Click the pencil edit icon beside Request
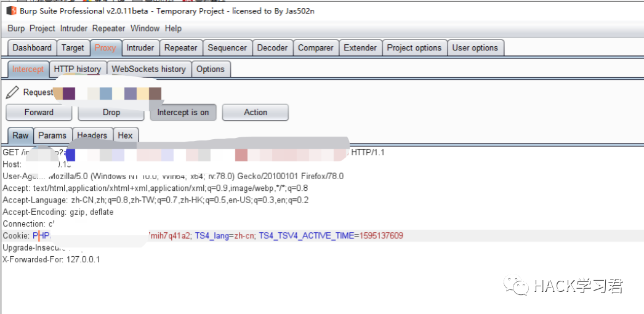This screenshot has height=314, width=644. pyautogui.click(x=12, y=92)
